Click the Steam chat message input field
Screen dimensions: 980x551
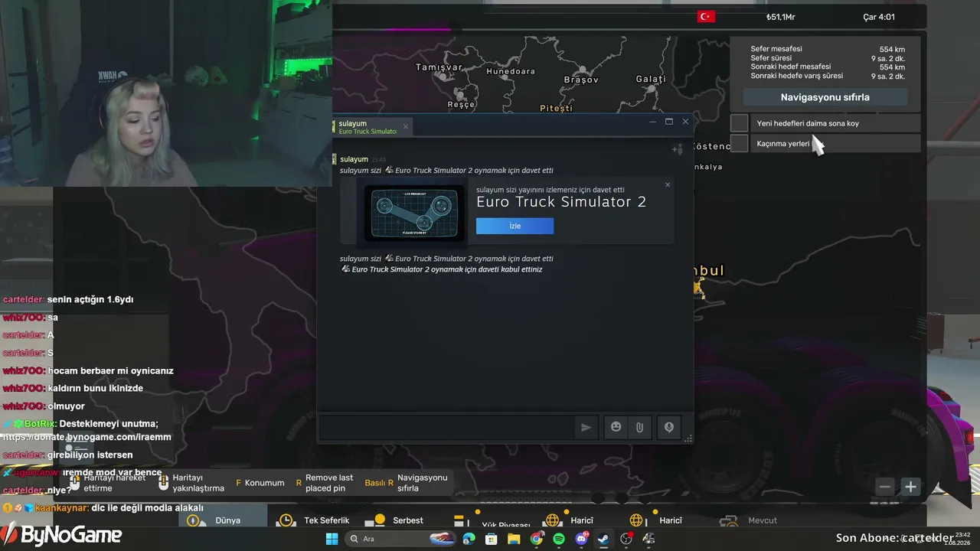point(446,428)
